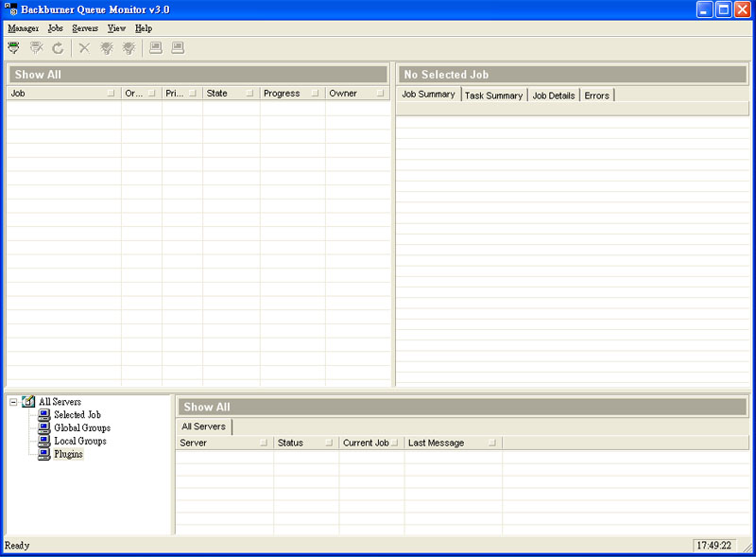This screenshot has height=557, width=756.
Task: Select the Selected Job computer icon in tree
Action: (44, 414)
